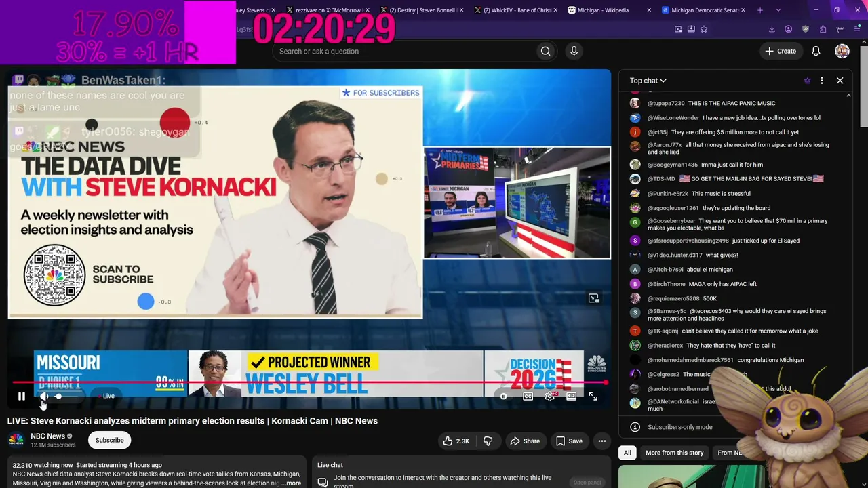868x488 pixels.
Task: Open live chat options menu
Action: click(x=822, y=81)
